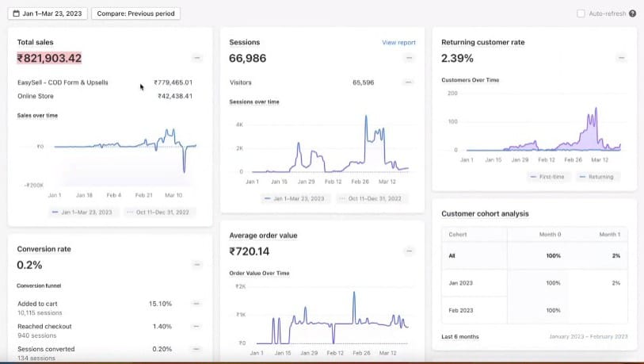Click the dash indicator in Reached checkout row

(196, 327)
